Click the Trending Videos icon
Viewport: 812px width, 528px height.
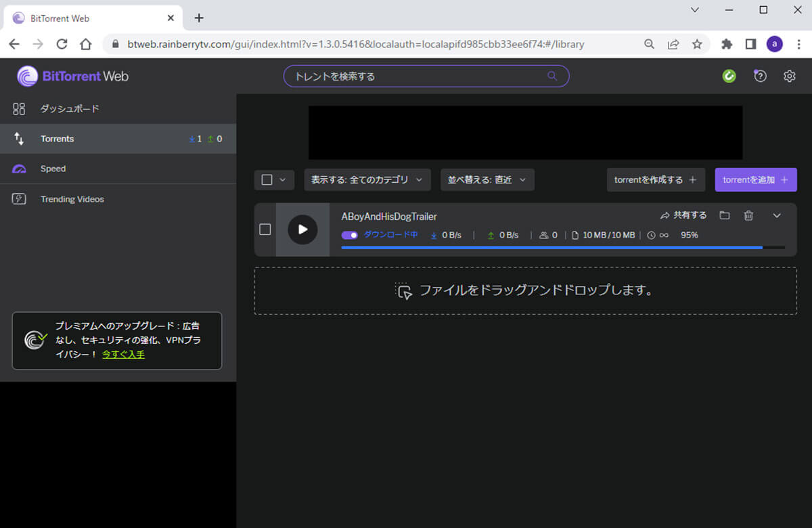point(19,199)
